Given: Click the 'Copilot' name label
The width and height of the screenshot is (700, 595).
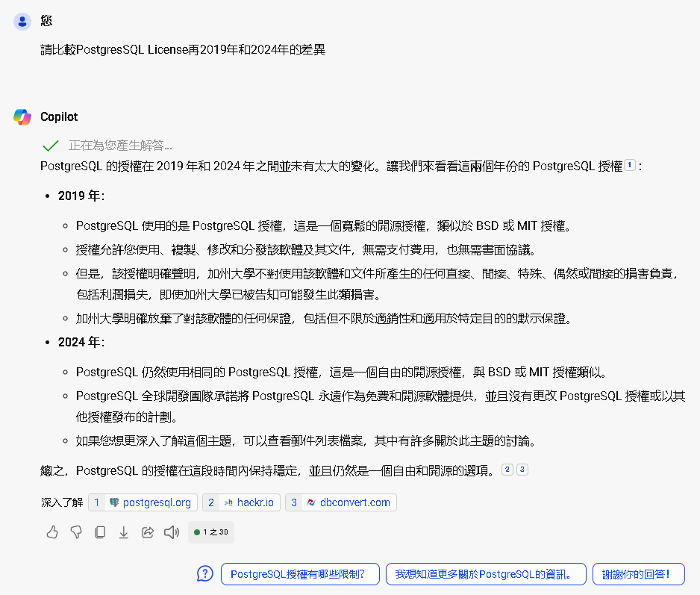Looking at the screenshot, I should [x=59, y=116].
